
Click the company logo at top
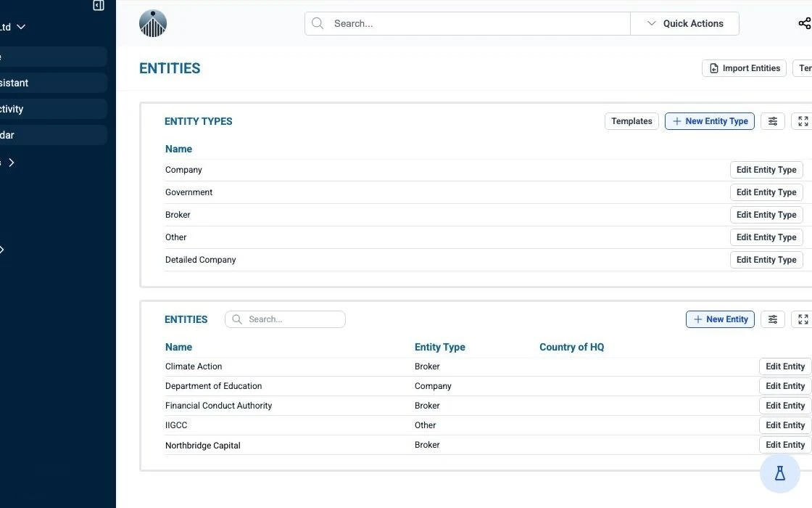153,23
